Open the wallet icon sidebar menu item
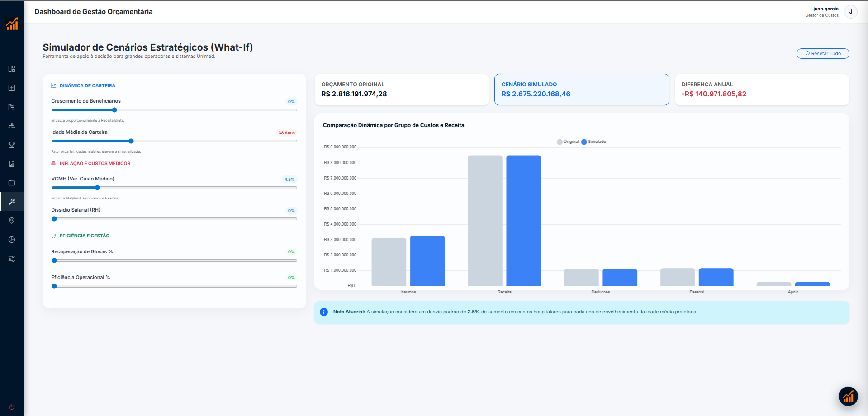Image resolution: width=868 pixels, height=416 pixels. [12, 183]
